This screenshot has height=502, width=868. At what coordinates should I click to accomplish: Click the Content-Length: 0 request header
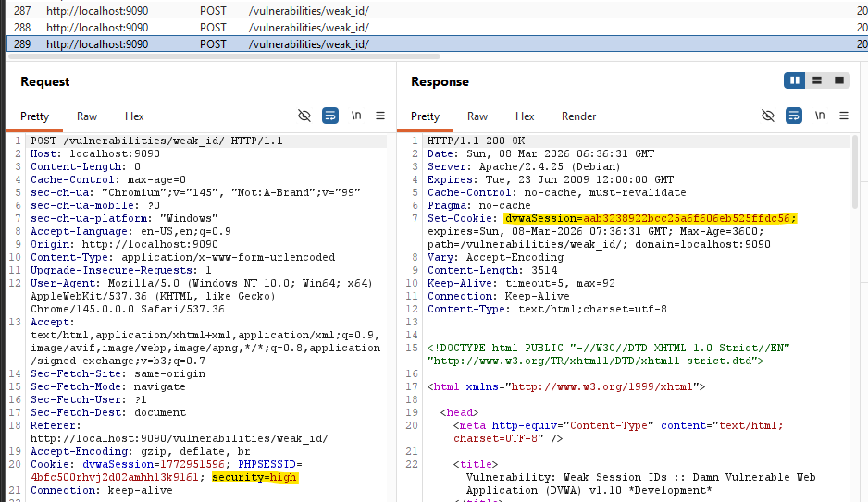[x=86, y=166]
